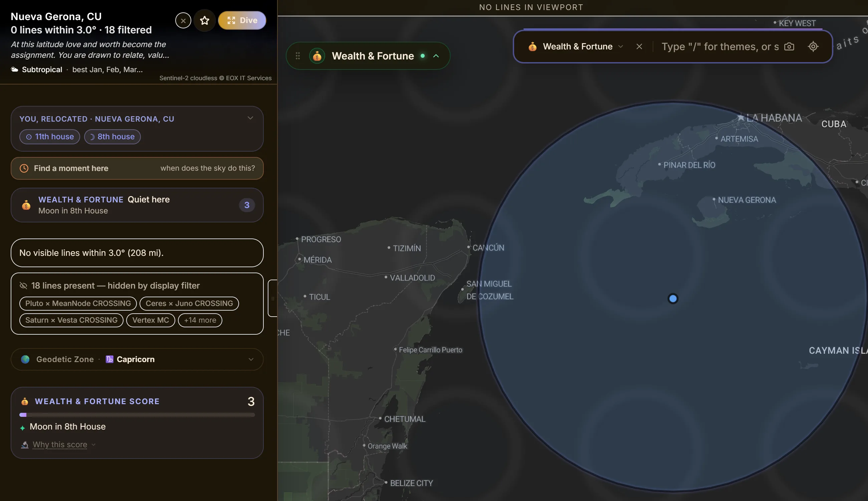Viewport: 868px width, 501px height.
Task: Click the camera snapshot icon
Action: coord(789,46)
